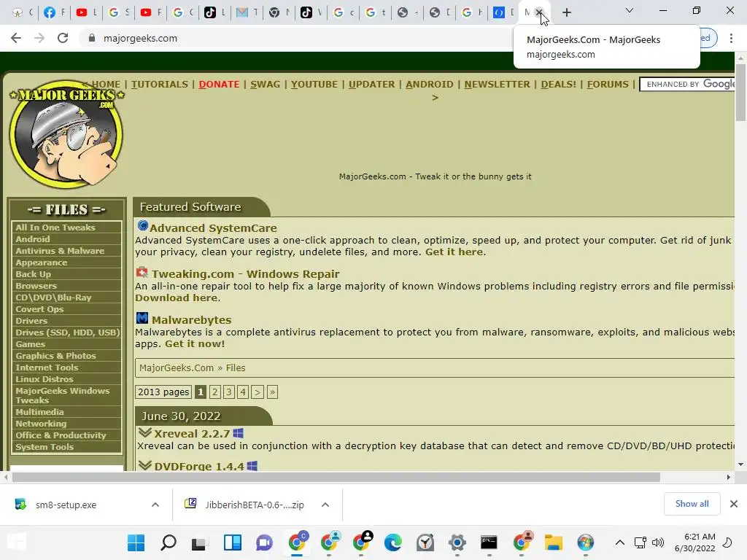
Task: Open the ANDROID menu link
Action: [x=430, y=85]
